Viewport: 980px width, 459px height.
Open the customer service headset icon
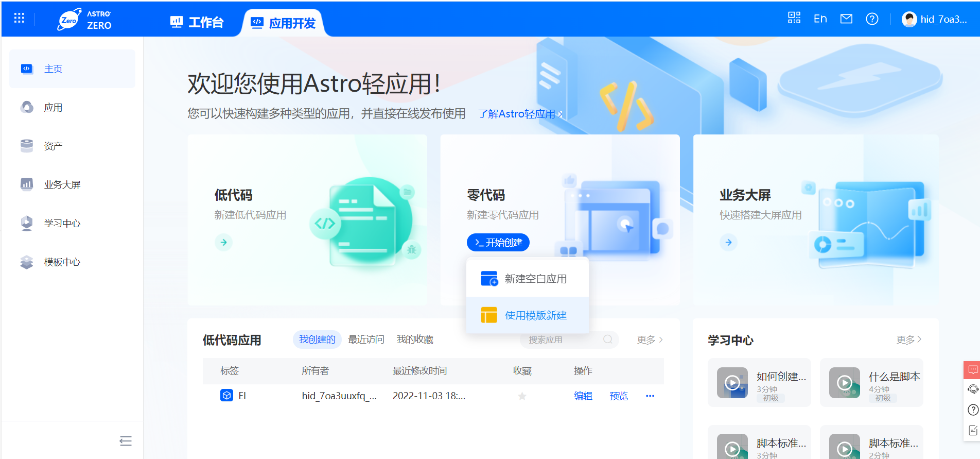(973, 389)
